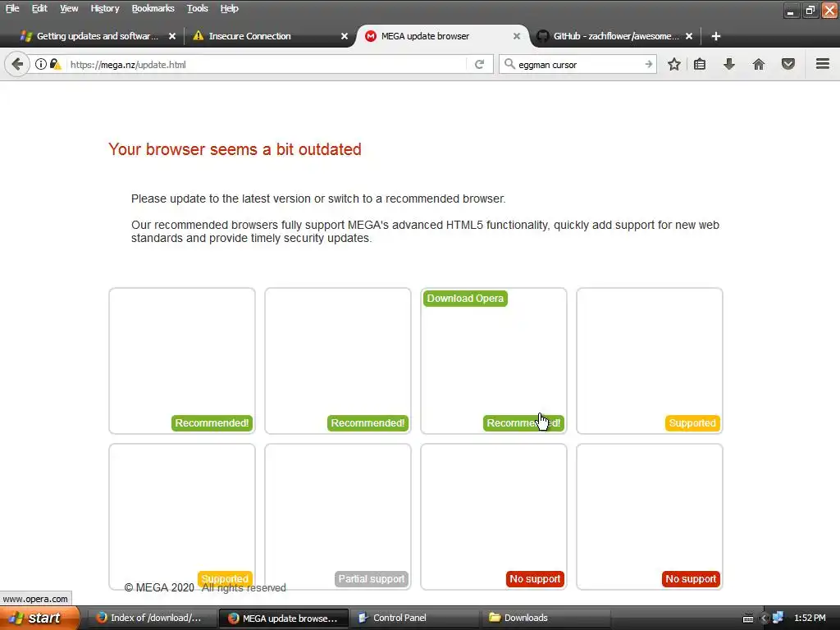Click the Supported badge on the bottom-left card
This screenshot has width=840, height=630.
pos(225,579)
